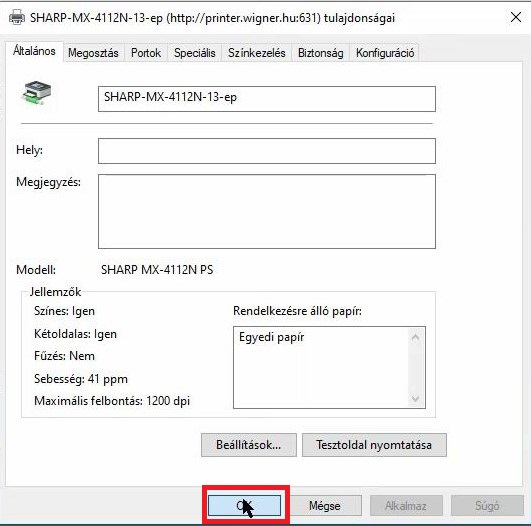Focus the Hely text field

(x=267, y=151)
